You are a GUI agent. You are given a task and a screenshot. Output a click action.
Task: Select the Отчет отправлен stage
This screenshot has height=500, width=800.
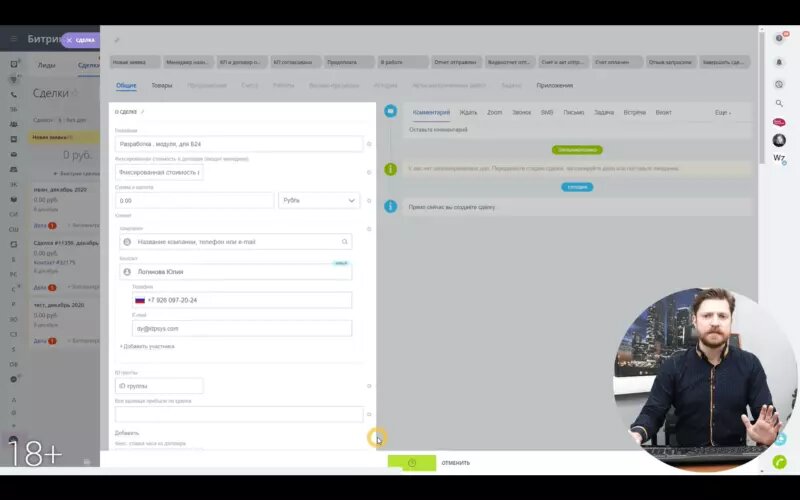click(457, 62)
